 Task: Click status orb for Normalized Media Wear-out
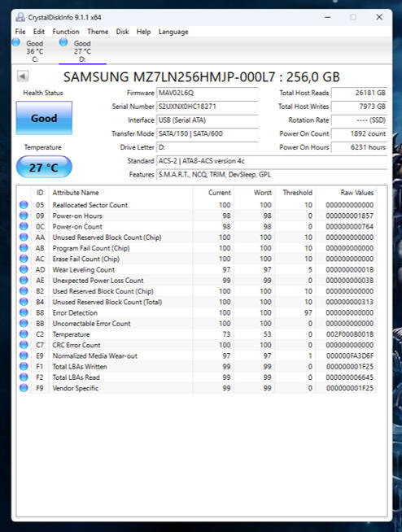pos(24,355)
